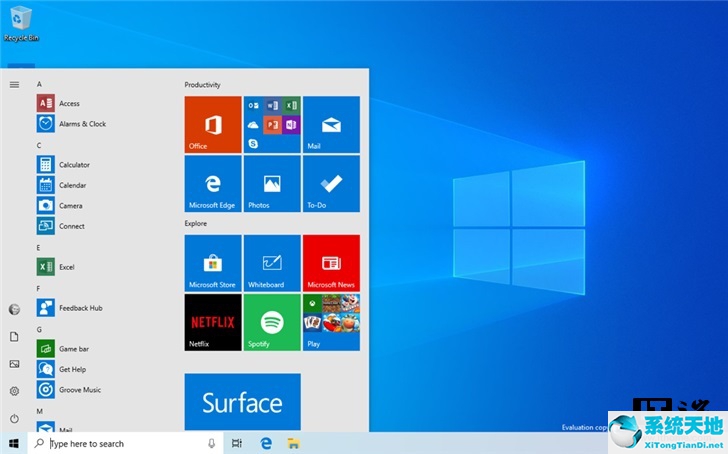
Task: Click the microphone icon in search box
Action: (211, 443)
